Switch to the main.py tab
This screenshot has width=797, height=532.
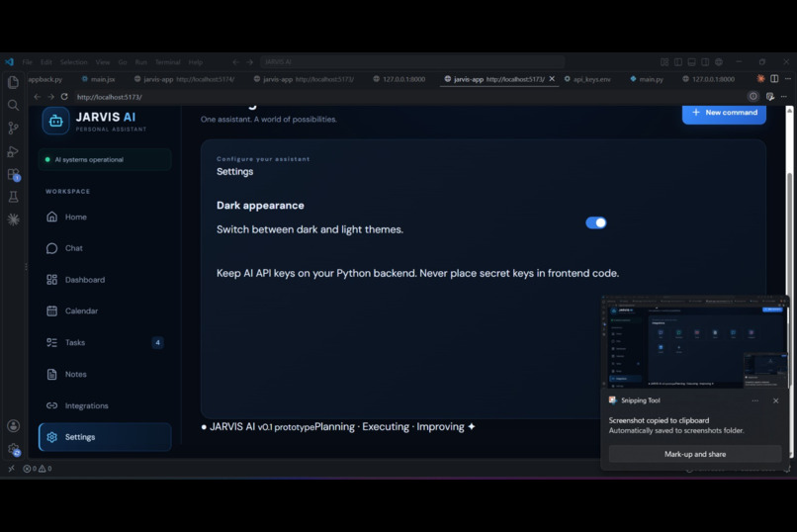click(x=647, y=79)
